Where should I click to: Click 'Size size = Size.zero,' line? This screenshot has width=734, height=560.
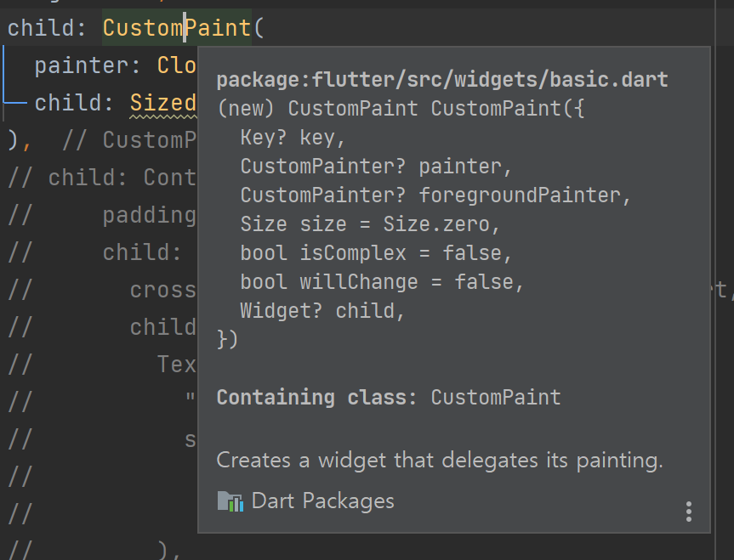[370, 224]
